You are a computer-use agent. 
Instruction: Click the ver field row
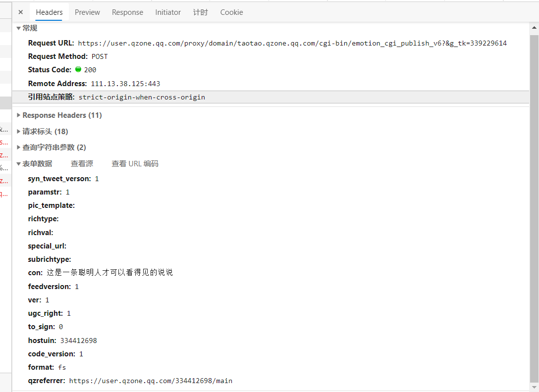[39, 300]
